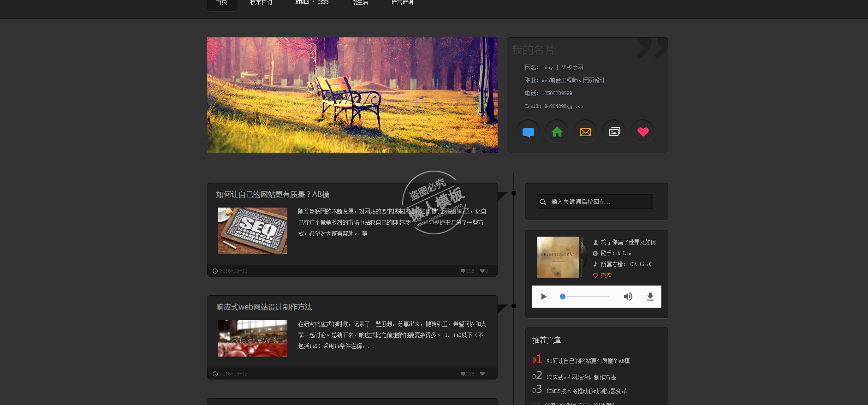868x405 pixels.
Task: Open recommended article 01 如何让自己的网站更有质量
Action: (x=588, y=361)
